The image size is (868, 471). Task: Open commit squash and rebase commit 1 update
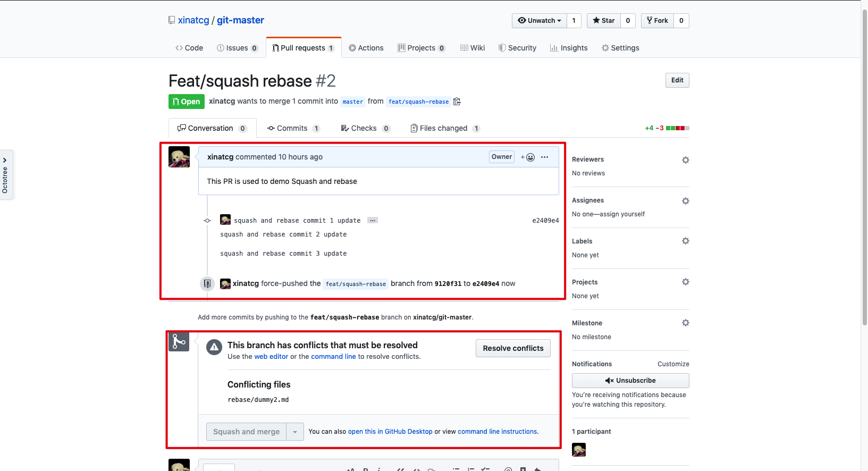point(297,221)
